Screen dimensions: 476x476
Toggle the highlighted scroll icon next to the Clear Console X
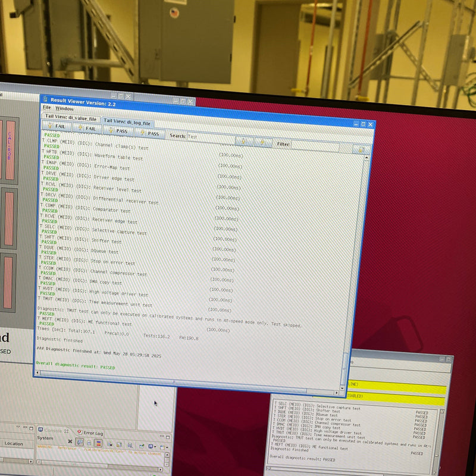[80, 441]
